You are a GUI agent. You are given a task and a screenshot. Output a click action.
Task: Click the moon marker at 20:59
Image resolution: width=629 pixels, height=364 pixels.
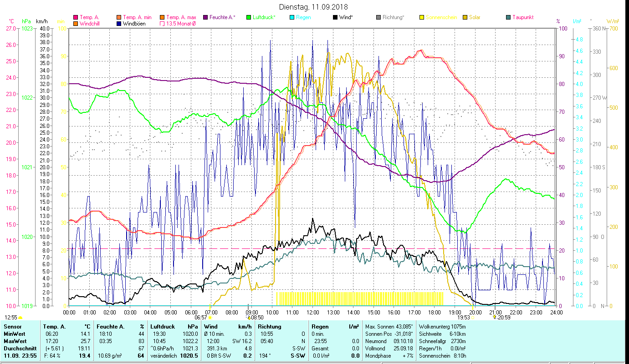pyautogui.click(x=495, y=318)
